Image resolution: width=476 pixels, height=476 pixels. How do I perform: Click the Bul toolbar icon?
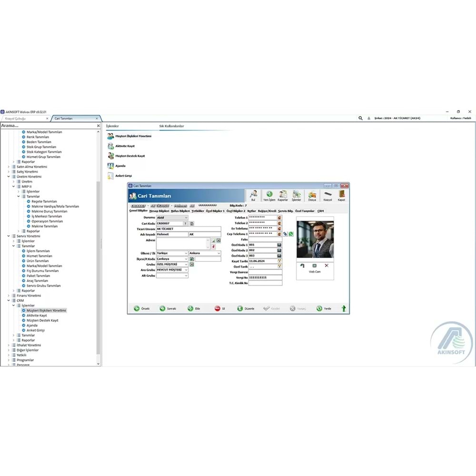pyautogui.click(x=254, y=195)
